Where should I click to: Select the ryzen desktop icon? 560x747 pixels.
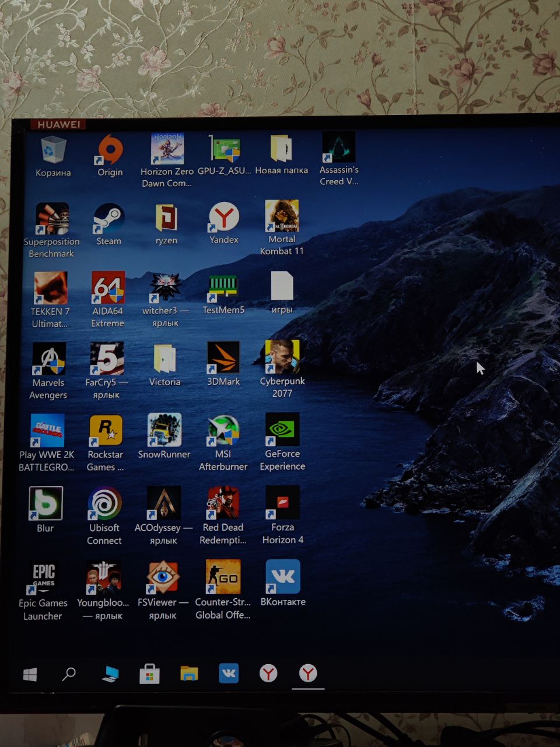click(166, 218)
